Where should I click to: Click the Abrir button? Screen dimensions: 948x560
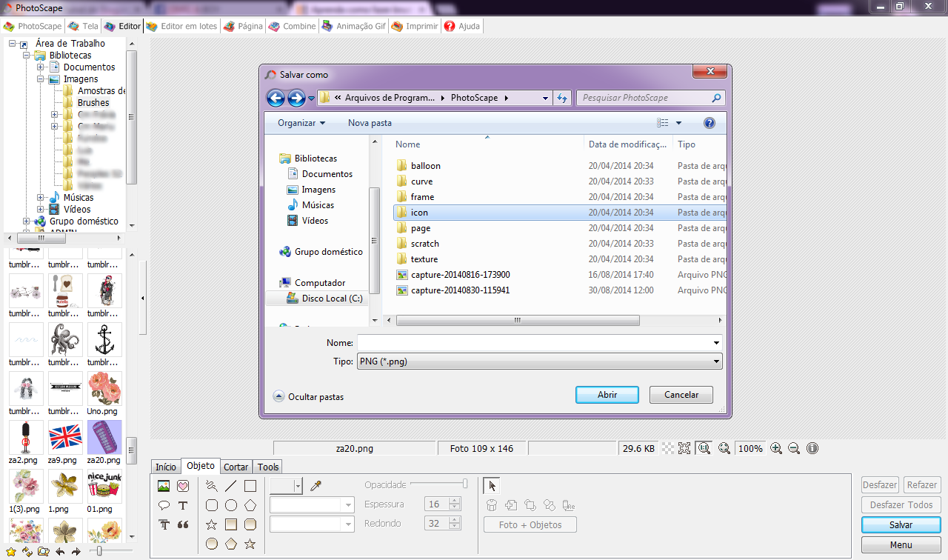(x=607, y=395)
